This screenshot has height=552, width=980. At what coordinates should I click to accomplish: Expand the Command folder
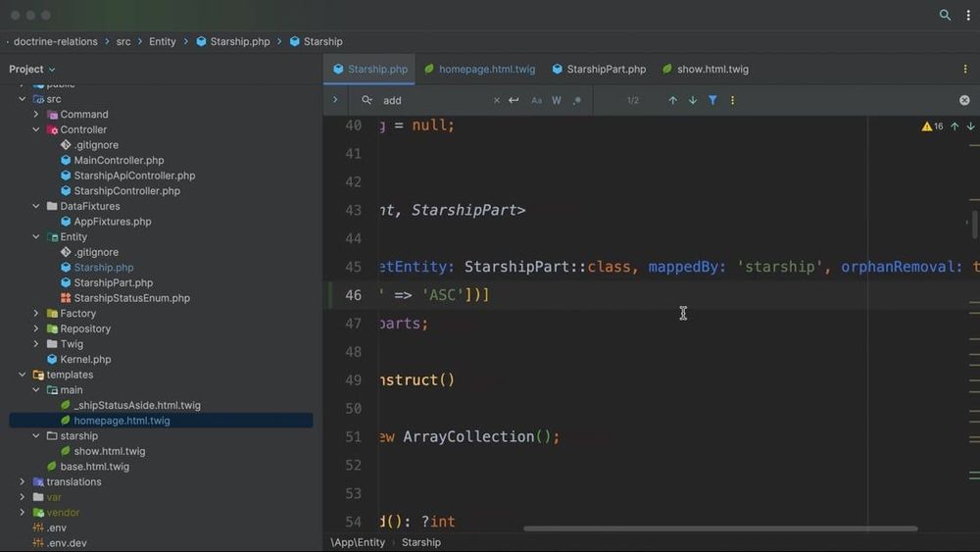tap(35, 115)
